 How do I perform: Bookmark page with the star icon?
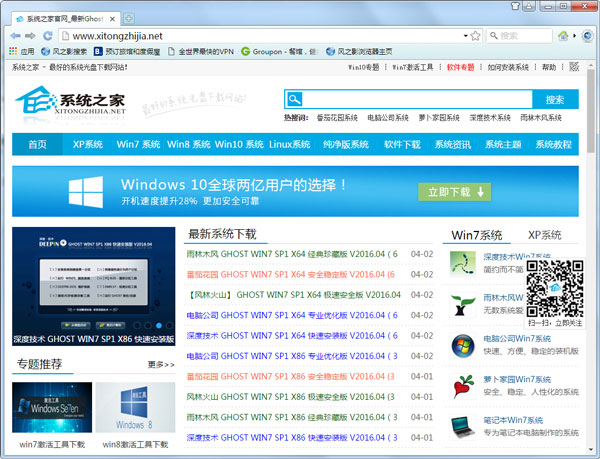pyautogui.click(x=475, y=36)
